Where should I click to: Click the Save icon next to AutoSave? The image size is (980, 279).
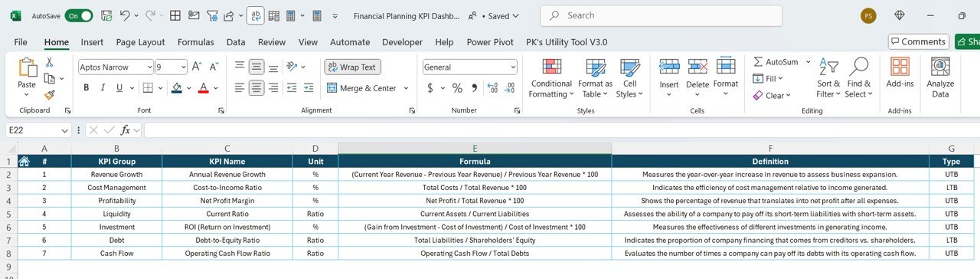click(106, 15)
